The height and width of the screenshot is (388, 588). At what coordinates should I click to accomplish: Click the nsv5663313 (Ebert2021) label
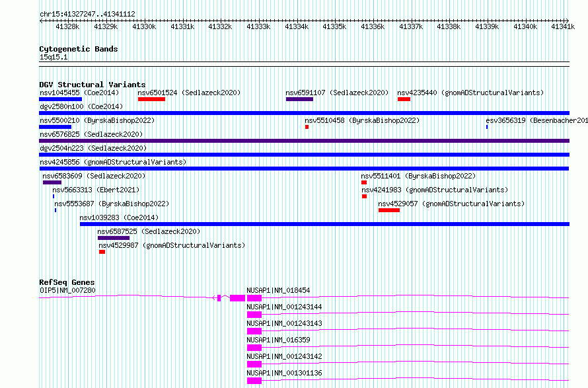point(96,190)
